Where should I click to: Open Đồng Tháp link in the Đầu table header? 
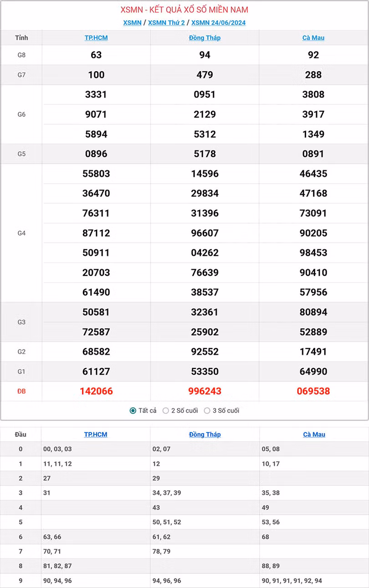tap(205, 434)
